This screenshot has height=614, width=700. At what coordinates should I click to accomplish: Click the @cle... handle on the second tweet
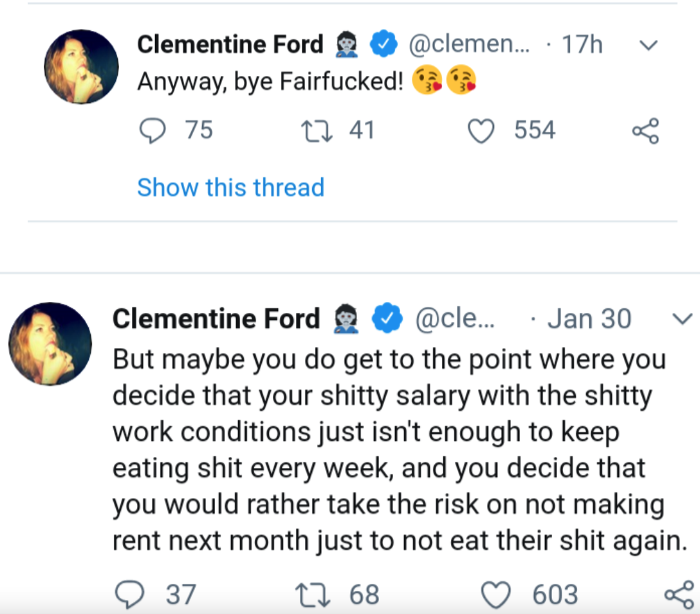click(x=456, y=319)
